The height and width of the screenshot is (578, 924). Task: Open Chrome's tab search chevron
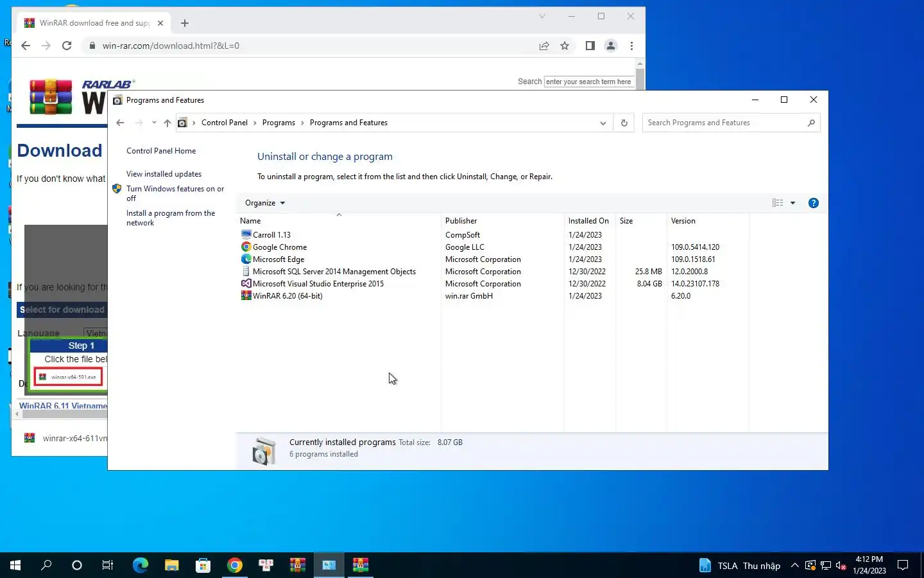click(542, 16)
